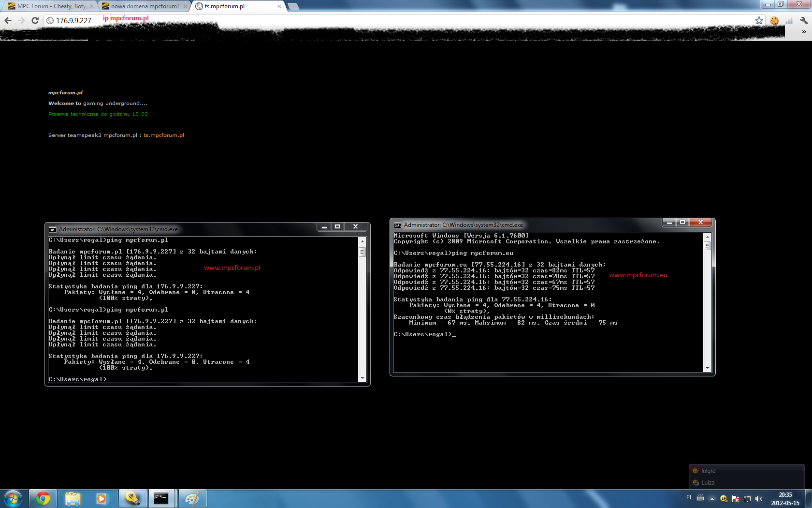This screenshot has height=508, width=812.
Task: Go back in Chrome history
Action: (x=8, y=20)
